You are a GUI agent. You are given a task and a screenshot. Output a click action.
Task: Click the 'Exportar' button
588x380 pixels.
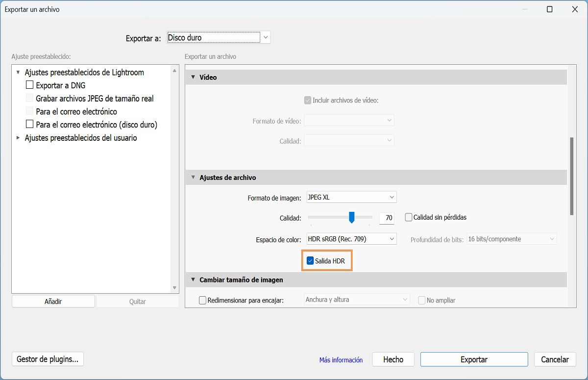coord(473,359)
